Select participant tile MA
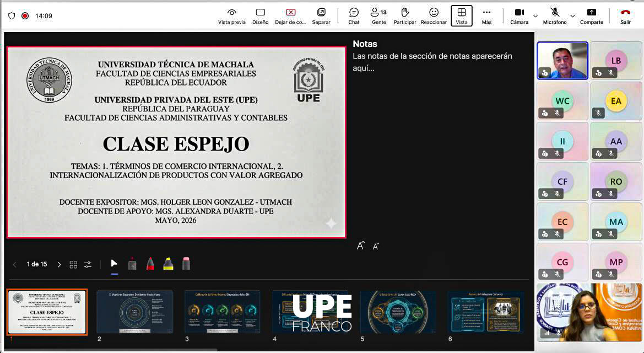The image size is (644, 353). tap(616, 222)
